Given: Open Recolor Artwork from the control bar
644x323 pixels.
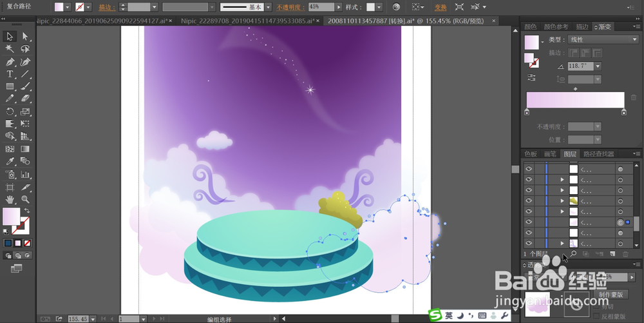Looking at the screenshot, I should coord(396,7).
